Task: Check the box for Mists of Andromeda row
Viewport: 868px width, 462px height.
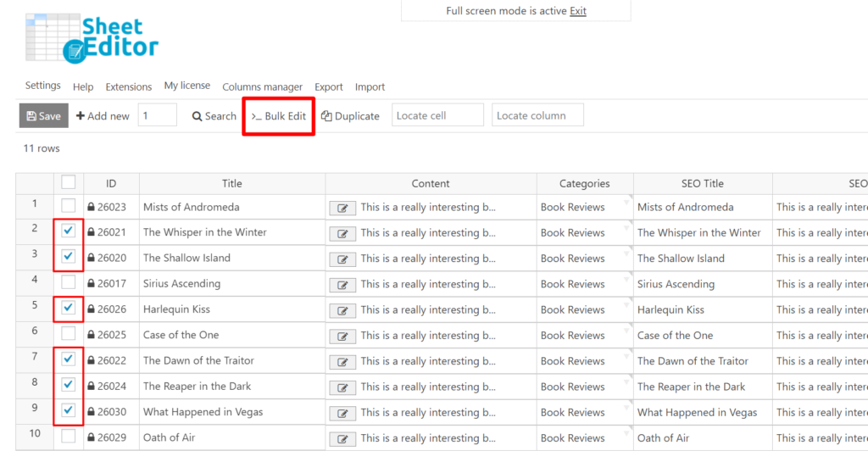Action: click(x=68, y=206)
